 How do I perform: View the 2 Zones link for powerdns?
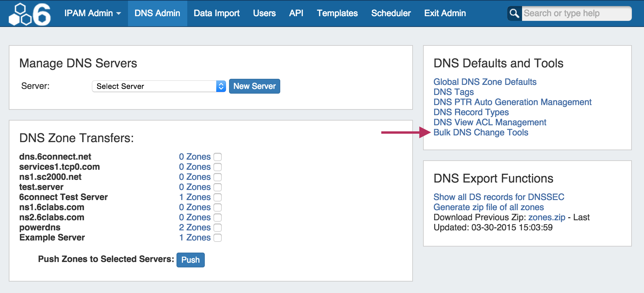(195, 228)
